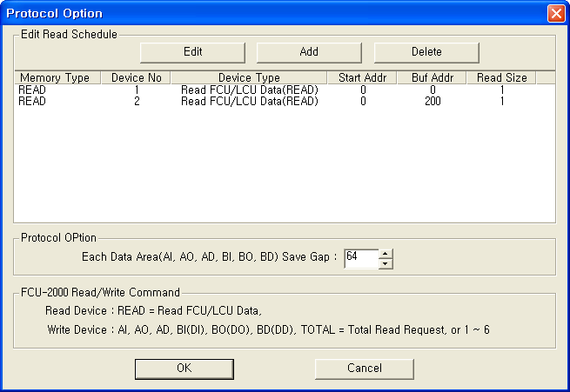Select the first READ row, device 1
Viewport: 570px width, 392px height.
33,90
